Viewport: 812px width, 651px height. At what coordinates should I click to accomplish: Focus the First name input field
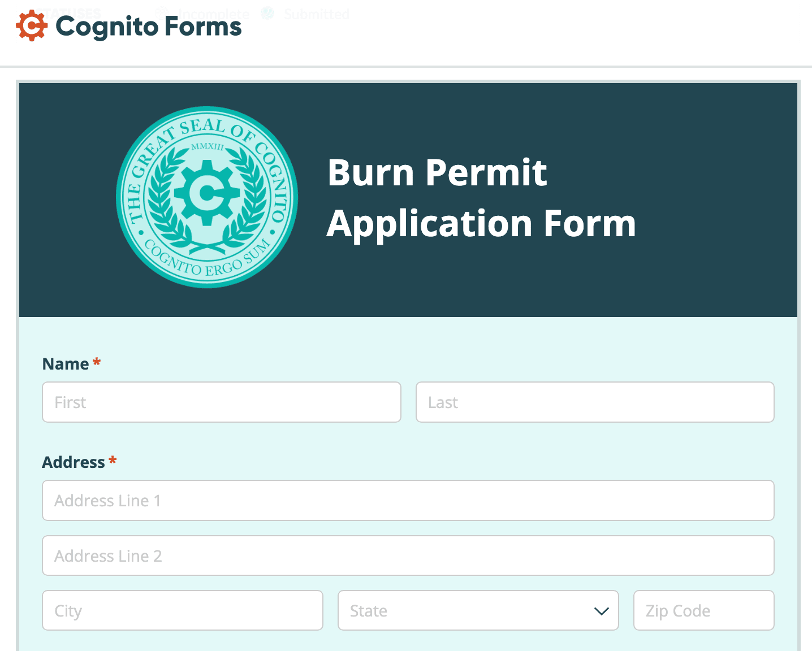coord(221,402)
